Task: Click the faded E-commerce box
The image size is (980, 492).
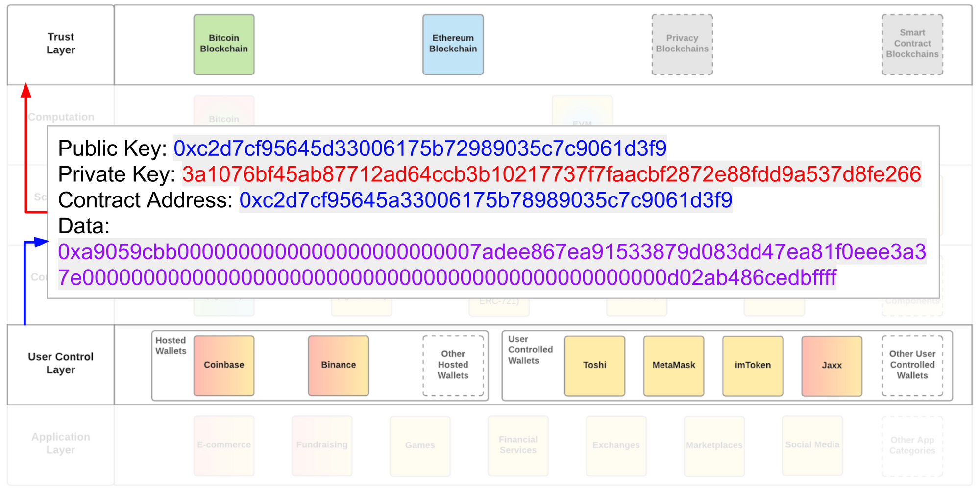Action: pyautogui.click(x=224, y=445)
